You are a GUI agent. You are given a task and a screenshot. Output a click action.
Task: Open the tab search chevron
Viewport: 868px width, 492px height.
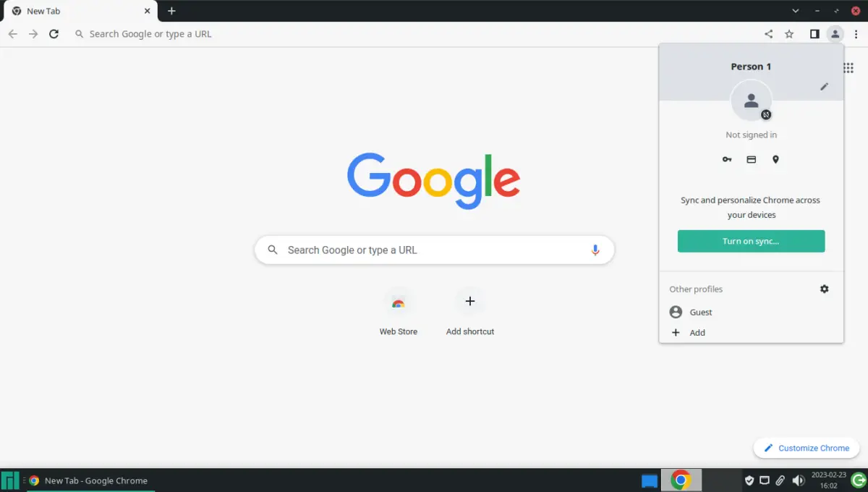pos(796,11)
